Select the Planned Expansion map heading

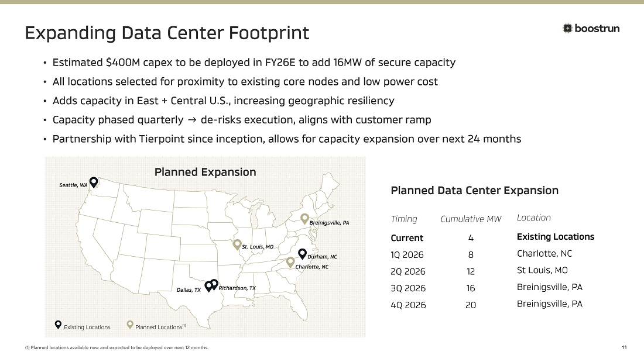[x=205, y=172]
